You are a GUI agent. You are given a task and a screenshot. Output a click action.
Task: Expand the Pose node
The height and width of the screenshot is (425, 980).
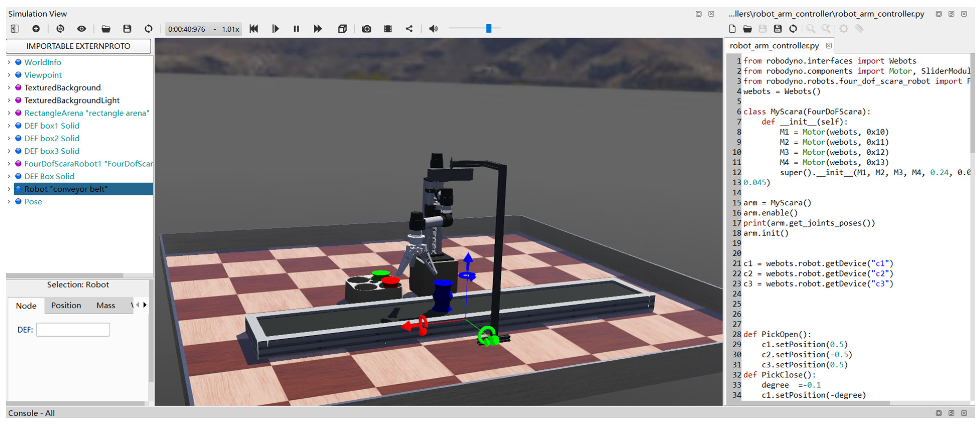(9, 202)
